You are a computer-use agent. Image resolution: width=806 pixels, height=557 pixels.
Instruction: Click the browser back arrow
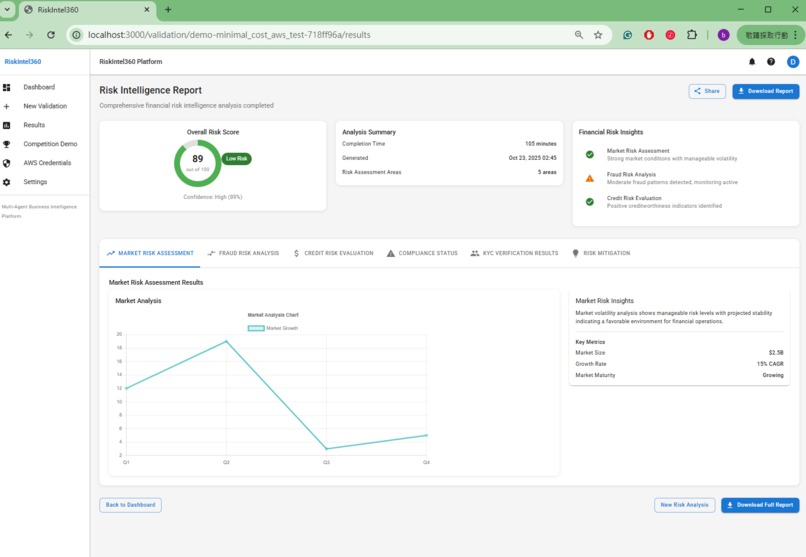tap(9, 35)
